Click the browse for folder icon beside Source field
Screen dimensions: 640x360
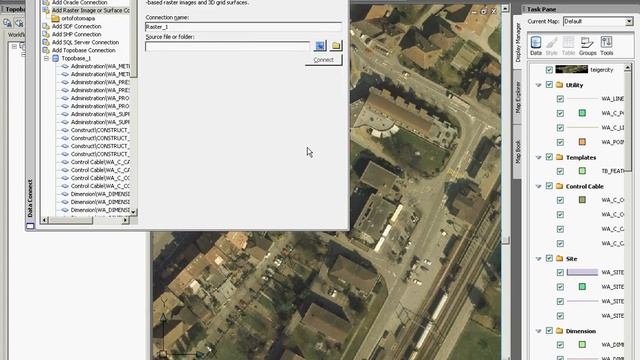click(336, 45)
